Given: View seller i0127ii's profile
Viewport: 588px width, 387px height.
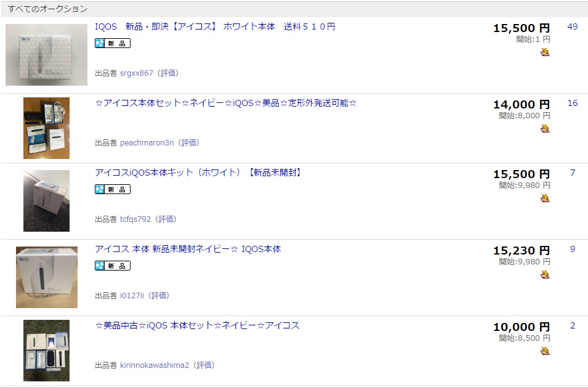Looking at the screenshot, I should point(132,296).
